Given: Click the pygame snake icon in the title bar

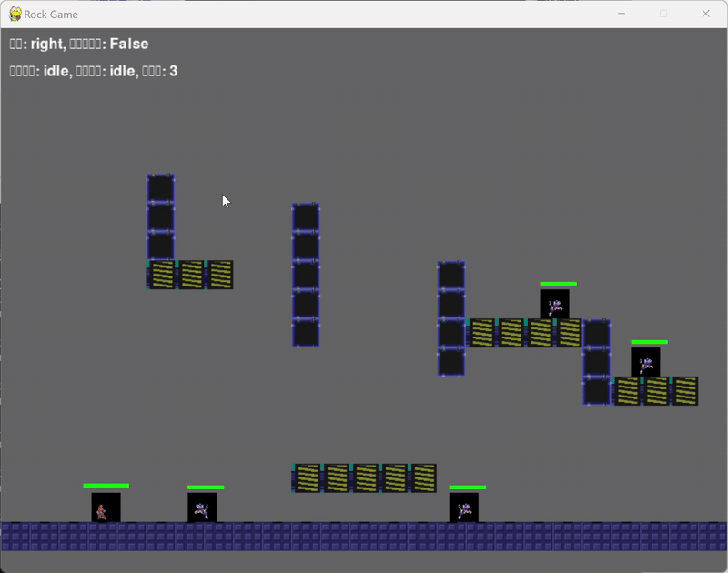Looking at the screenshot, I should [x=13, y=15].
